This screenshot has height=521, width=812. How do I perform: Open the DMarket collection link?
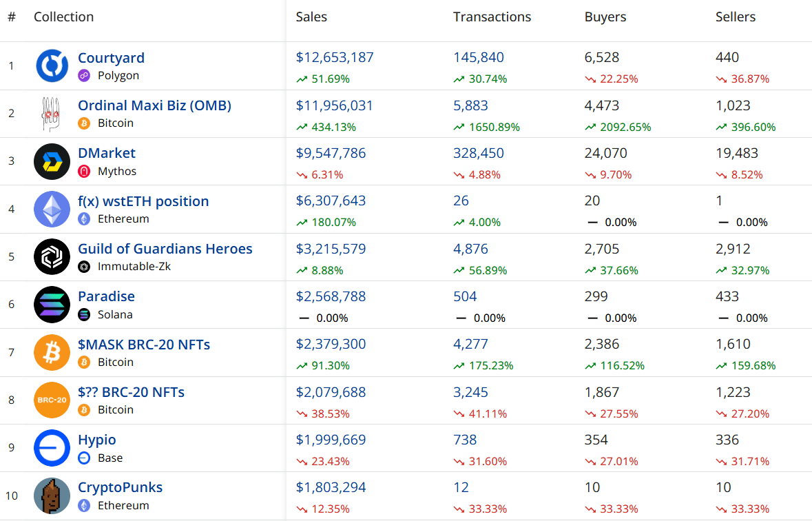click(107, 153)
